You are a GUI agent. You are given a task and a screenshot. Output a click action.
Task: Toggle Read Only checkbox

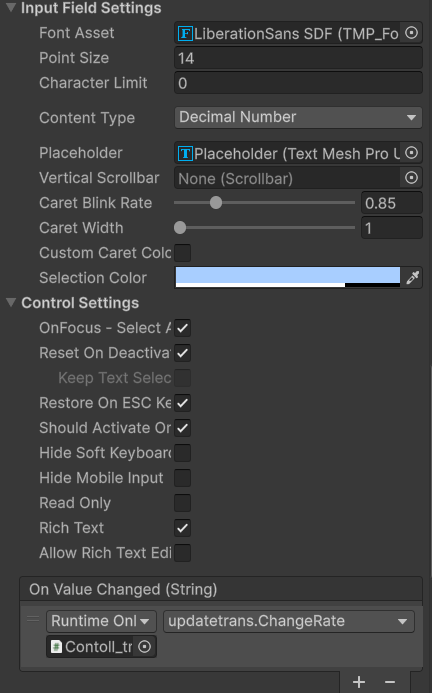click(x=183, y=503)
